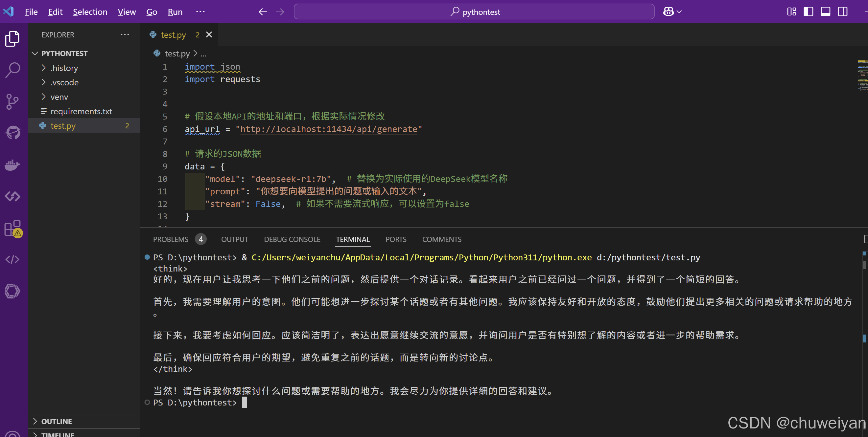
Task: Open the Extensions view with warning badge
Action: tap(13, 228)
